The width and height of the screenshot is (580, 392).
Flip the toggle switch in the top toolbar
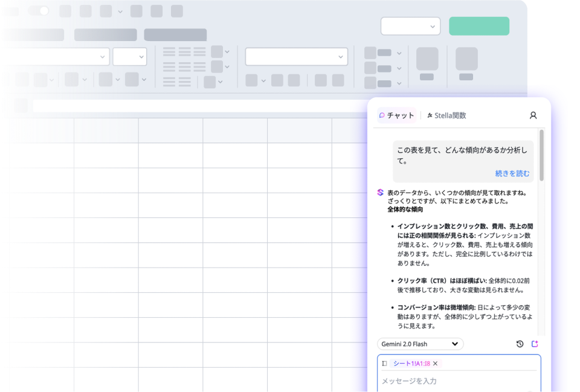point(39,11)
